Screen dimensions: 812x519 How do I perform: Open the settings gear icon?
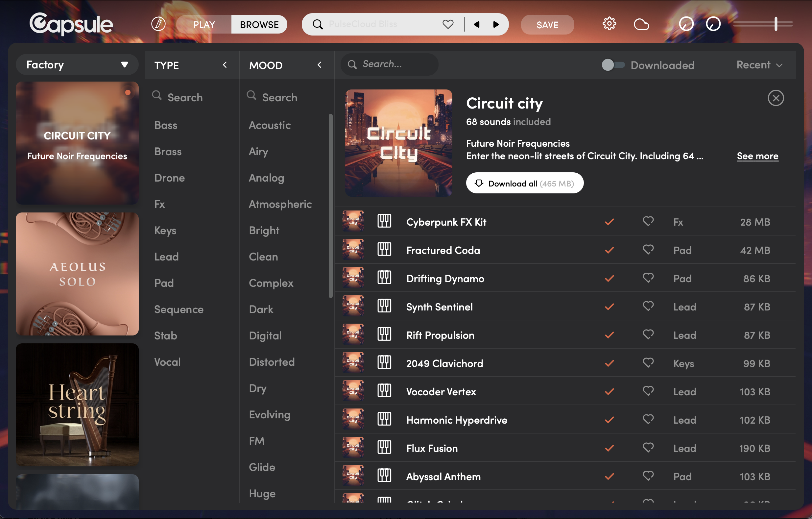pos(609,24)
